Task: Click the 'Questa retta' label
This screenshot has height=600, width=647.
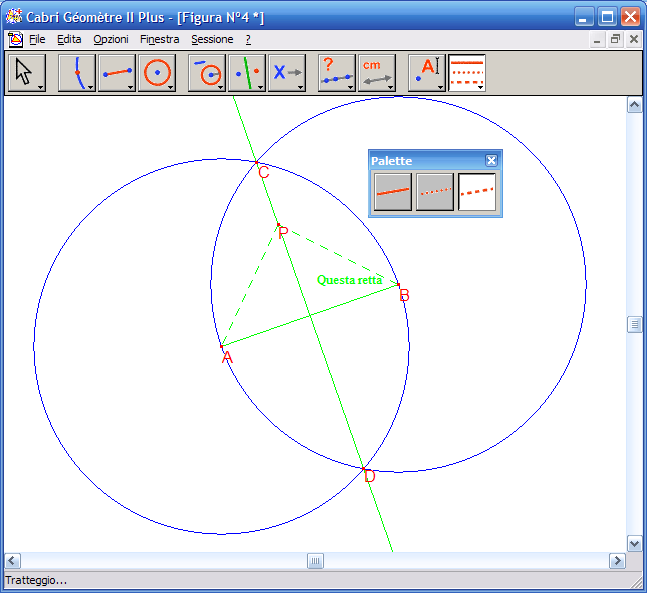Action: 349,280
